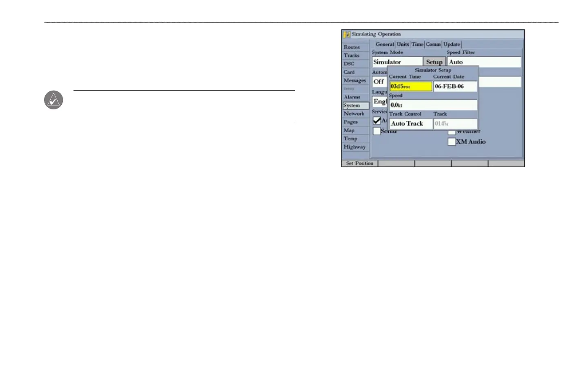Click the Set Position soft key
Image resolution: width=588 pixels, height=382 pixels.
[x=360, y=163]
